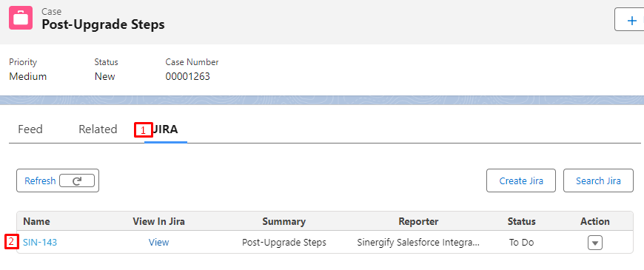Click the Reporter column header

click(x=418, y=222)
